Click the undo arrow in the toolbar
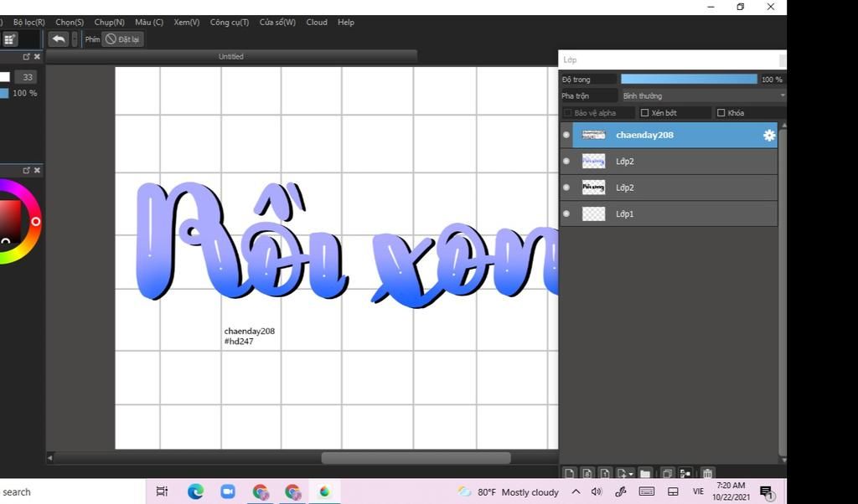The height and width of the screenshot is (504, 858). [59, 39]
